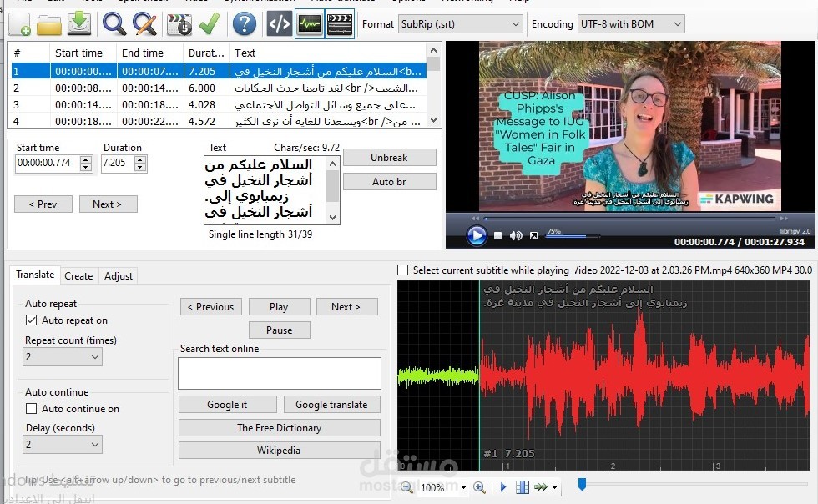Click the Unbreak button

pos(389,158)
